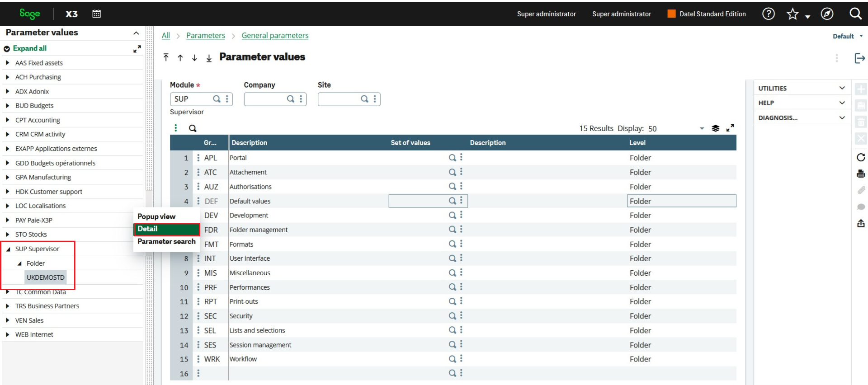Select Popup view in context menu
Viewport: 868px width, 385px height.
(x=156, y=216)
